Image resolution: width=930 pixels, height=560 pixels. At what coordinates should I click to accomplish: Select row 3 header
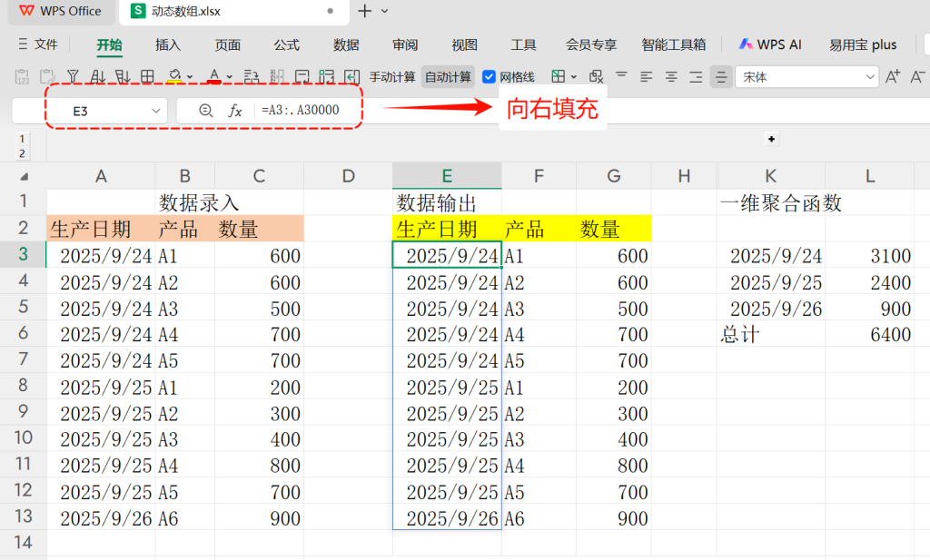tap(23, 254)
